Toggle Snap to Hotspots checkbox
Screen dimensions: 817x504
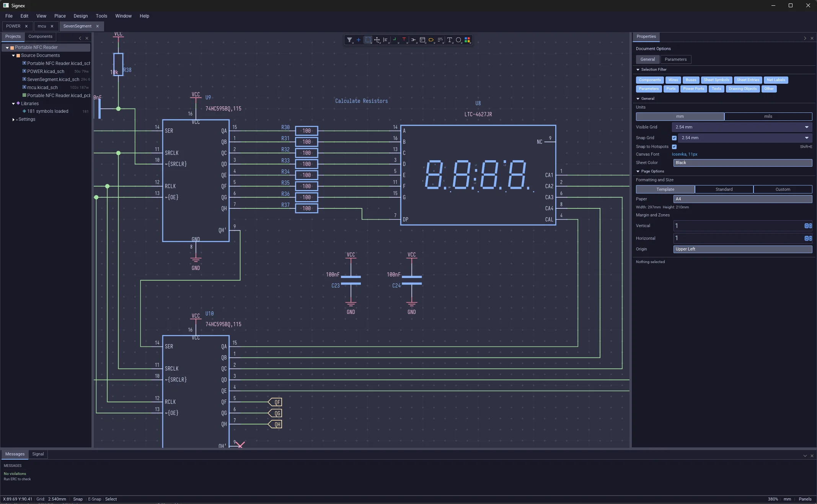tap(674, 147)
